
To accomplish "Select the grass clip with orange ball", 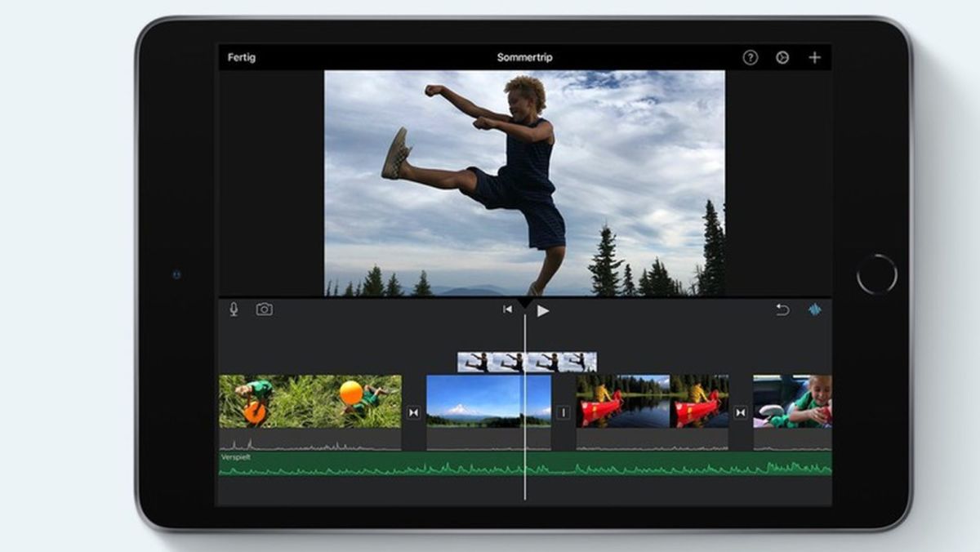I will (x=310, y=401).
